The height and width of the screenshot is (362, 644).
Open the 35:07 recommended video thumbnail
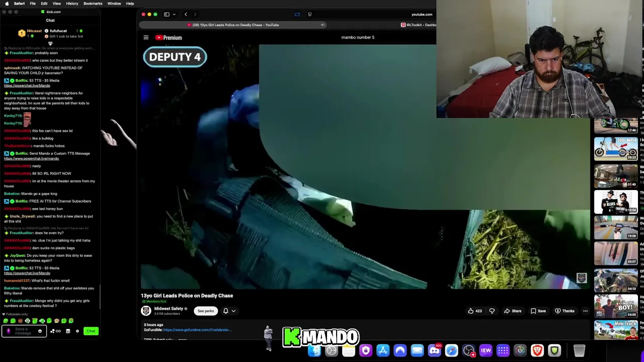click(x=616, y=253)
